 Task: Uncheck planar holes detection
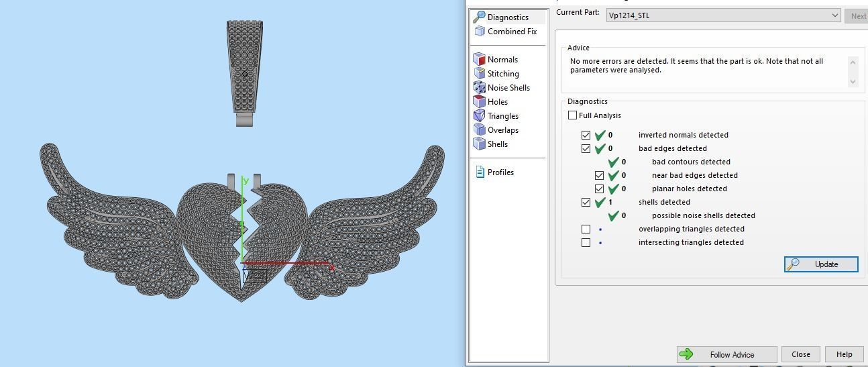(599, 189)
